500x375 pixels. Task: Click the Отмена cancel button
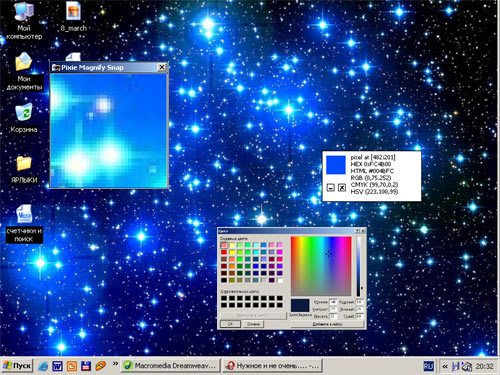pos(253,324)
